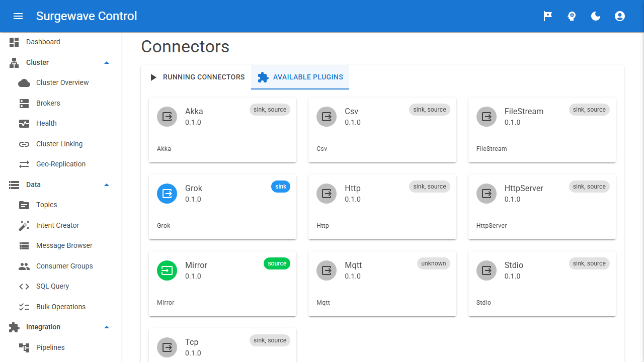Screen dimensions: 644x362
Task: Click the "unknown" chip on Mqtt
Action: click(433, 263)
